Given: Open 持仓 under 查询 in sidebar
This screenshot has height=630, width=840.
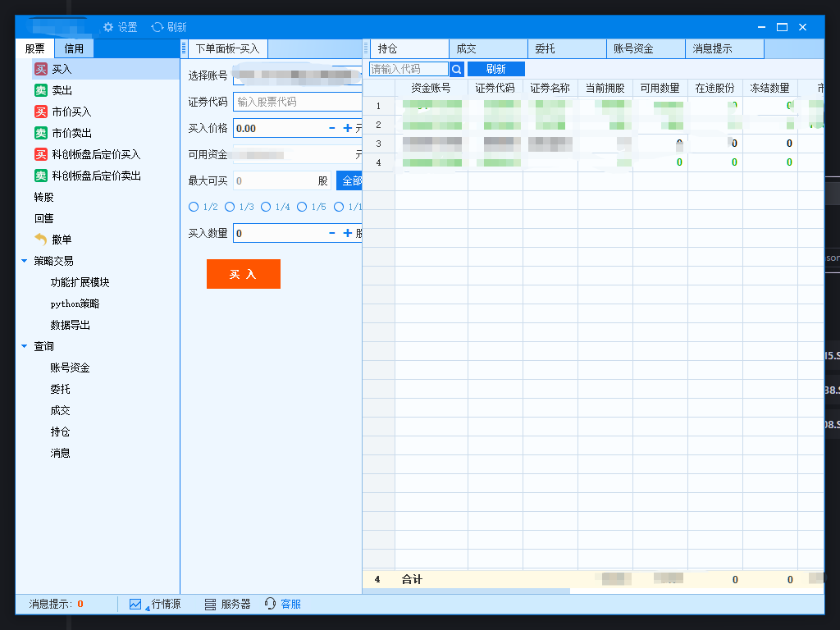Looking at the screenshot, I should (60, 431).
